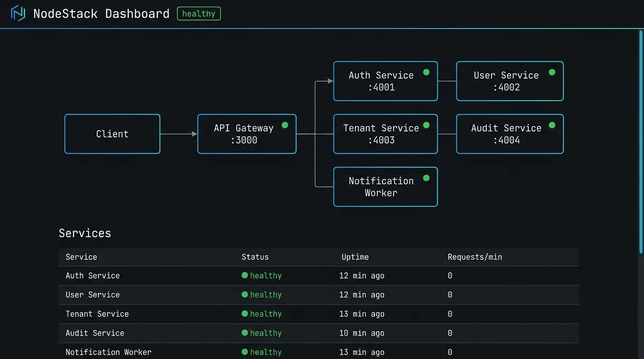Click the status dot in the User Service row

click(x=245, y=294)
